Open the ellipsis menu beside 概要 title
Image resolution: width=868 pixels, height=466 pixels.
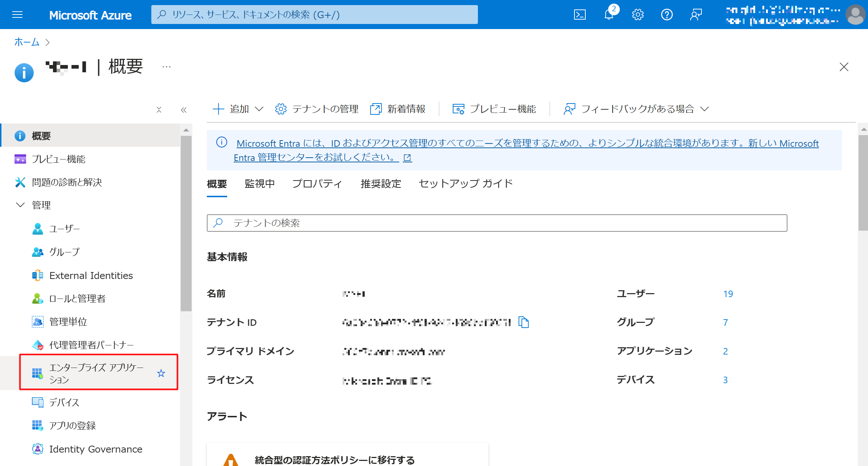(167, 67)
